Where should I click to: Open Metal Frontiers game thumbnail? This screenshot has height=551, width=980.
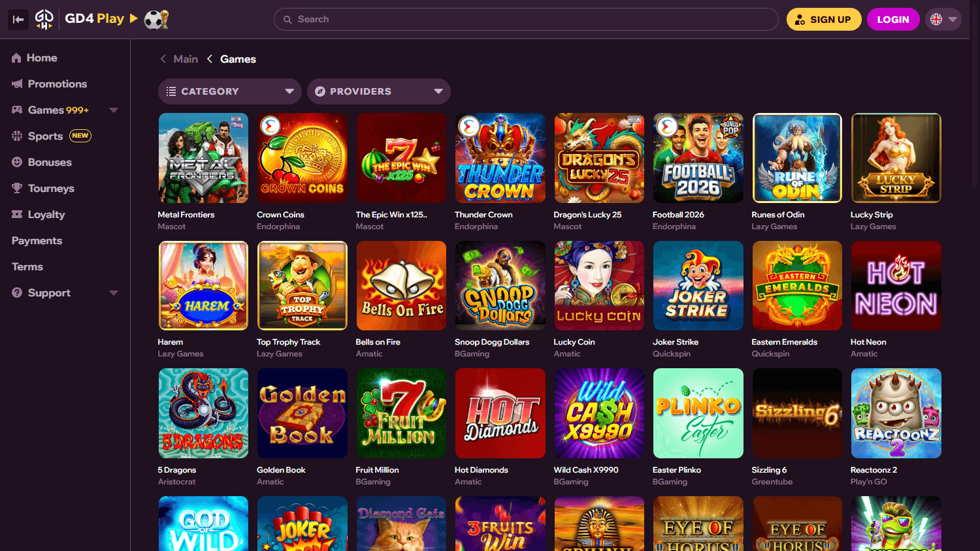(x=203, y=158)
